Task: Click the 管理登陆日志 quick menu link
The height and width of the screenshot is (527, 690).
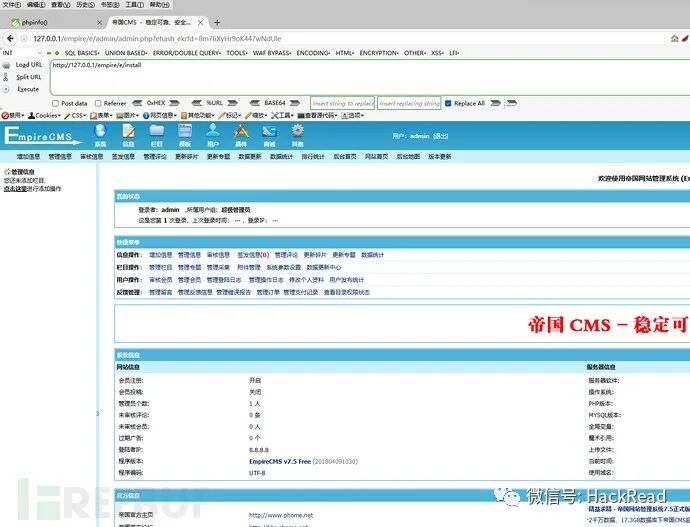Action: pos(224,280)
